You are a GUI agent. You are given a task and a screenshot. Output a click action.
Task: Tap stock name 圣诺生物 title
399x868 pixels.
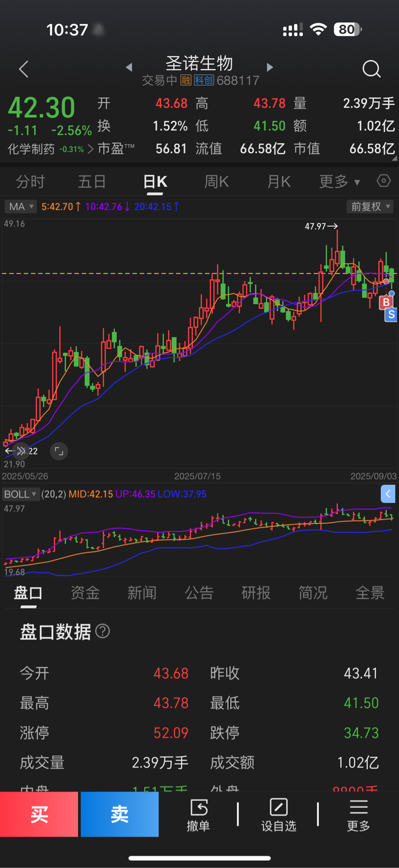point(199,63)
